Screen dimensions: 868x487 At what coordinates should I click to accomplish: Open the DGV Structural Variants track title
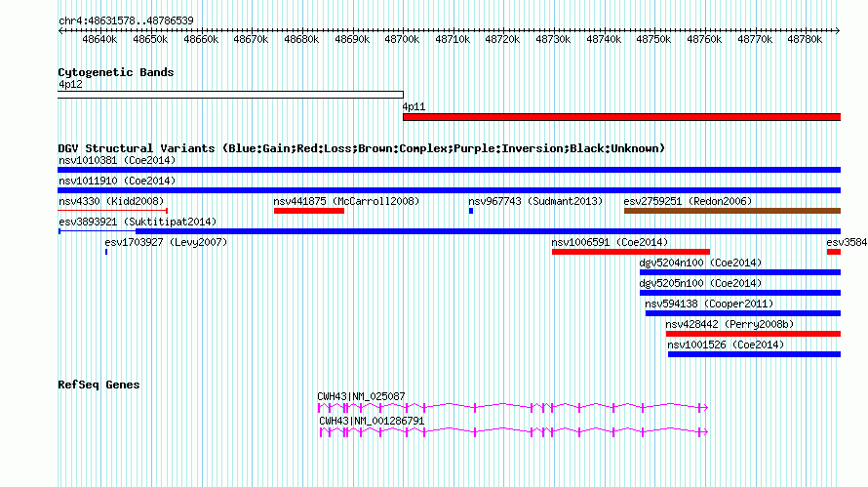(362, 148)
